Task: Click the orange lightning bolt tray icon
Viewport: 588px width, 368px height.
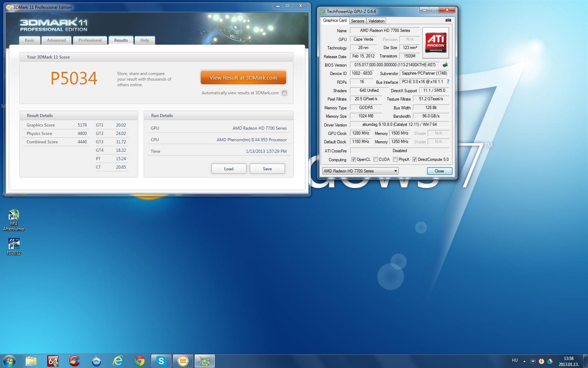Action: [x=541, y=361]
